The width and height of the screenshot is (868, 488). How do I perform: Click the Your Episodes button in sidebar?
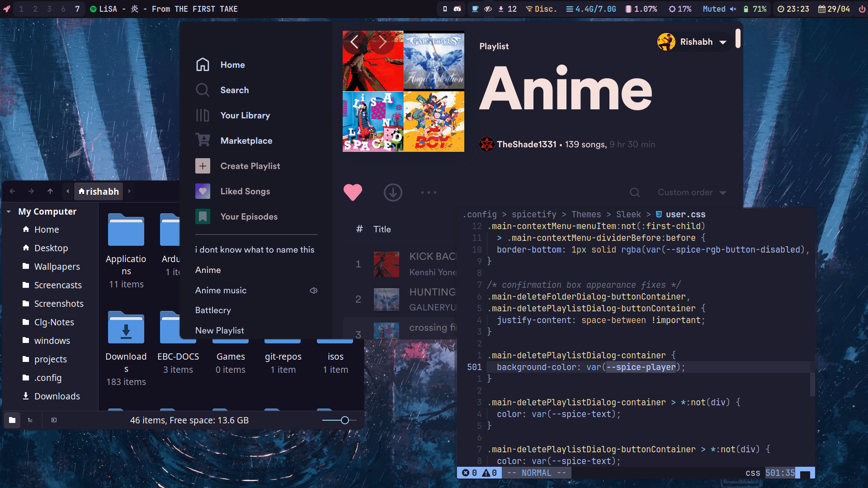[249, 216]
